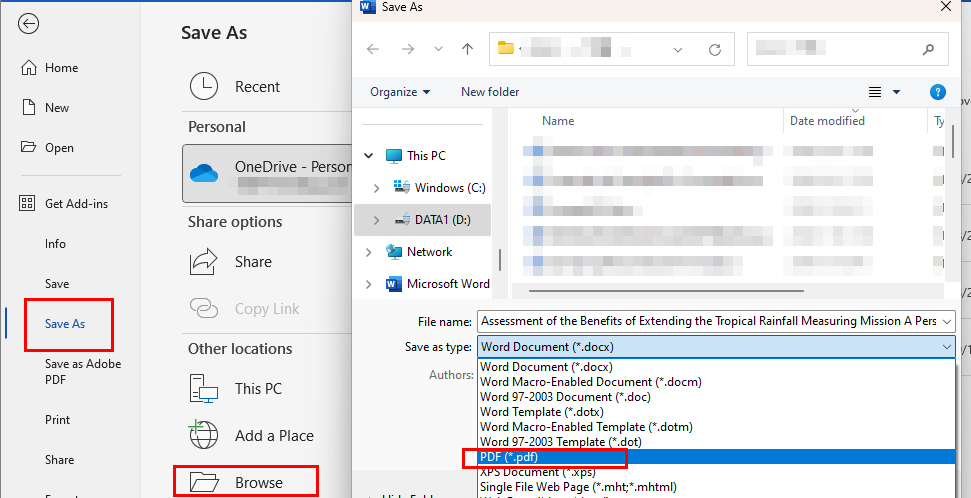Click the navigation pane scrollbar
971x498 pixels.
[500, 260]
